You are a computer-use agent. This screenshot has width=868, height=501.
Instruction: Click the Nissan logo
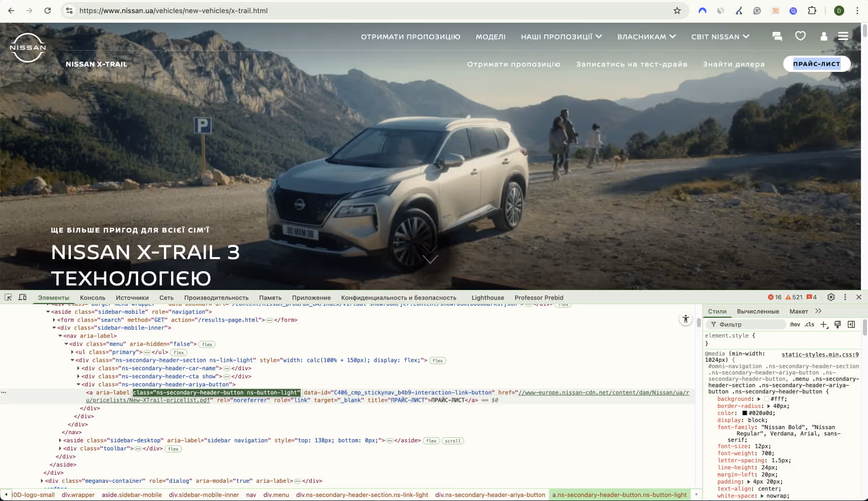coord(28,48)
